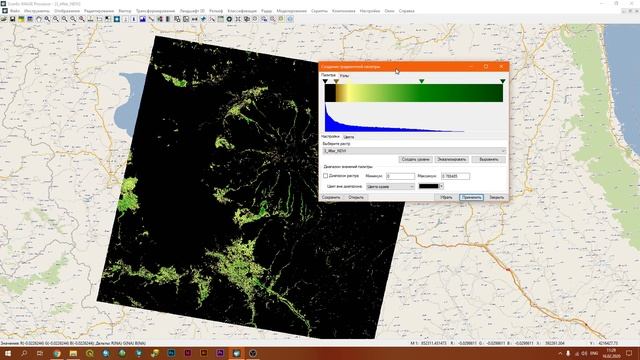The height and width of the screenshot is (360, 640).
Task: Open the Настройки menu in menu bar
Action: [370, 11]
